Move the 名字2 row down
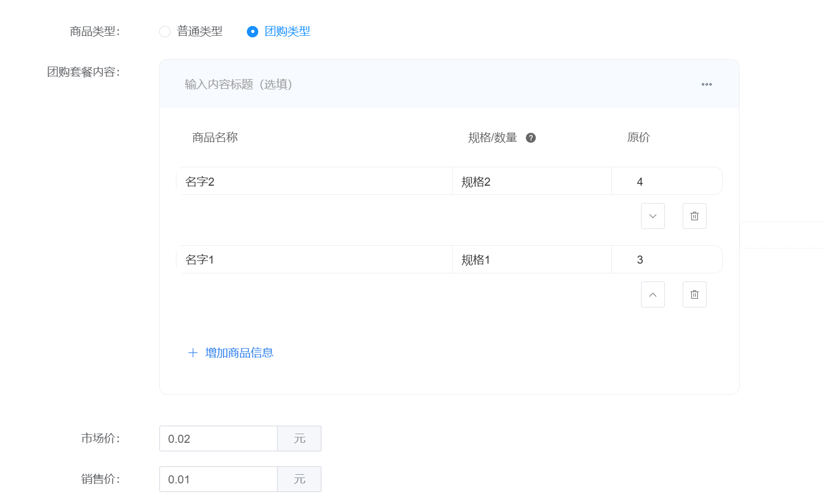This screenshot has height=504, width=824. coord(652,216)
